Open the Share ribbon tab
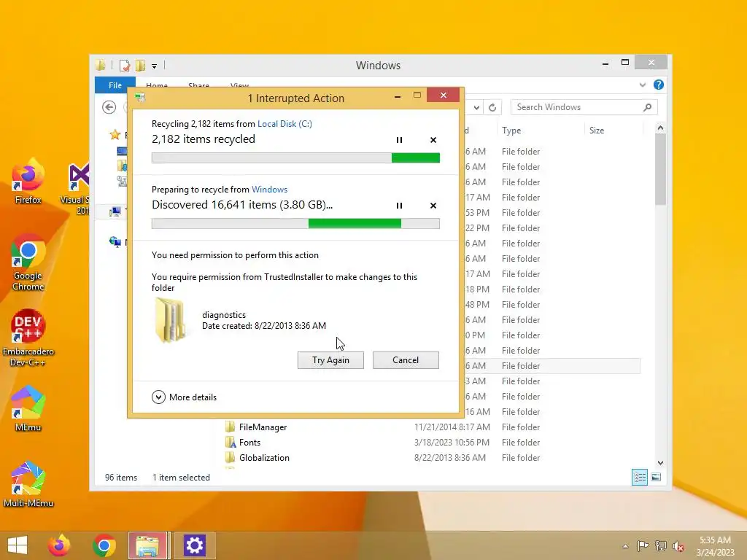747x560 pixels. [198, 86]
